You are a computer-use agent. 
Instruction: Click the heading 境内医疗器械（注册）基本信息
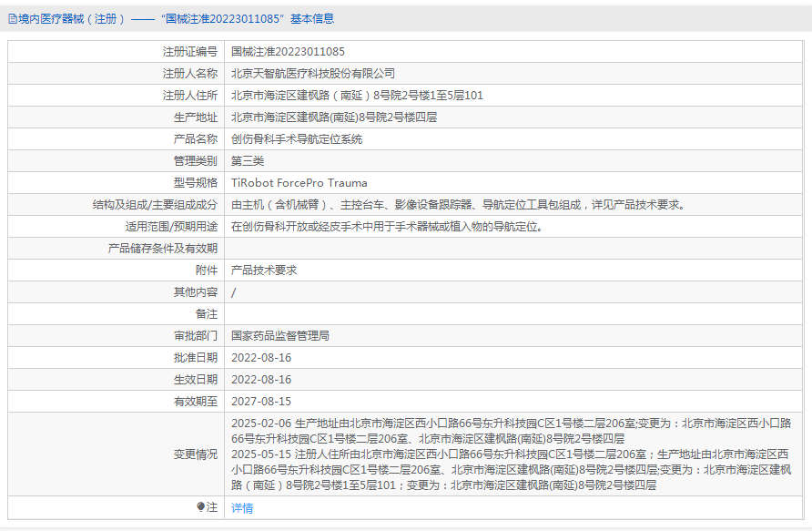pyautogui.click(x=171, y=19)
